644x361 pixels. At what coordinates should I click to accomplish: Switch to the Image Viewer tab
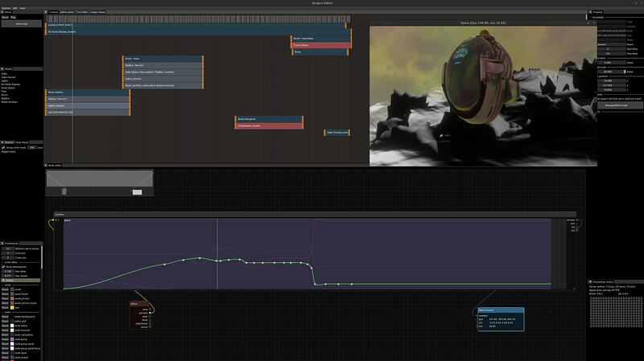[x=97, y=12]
